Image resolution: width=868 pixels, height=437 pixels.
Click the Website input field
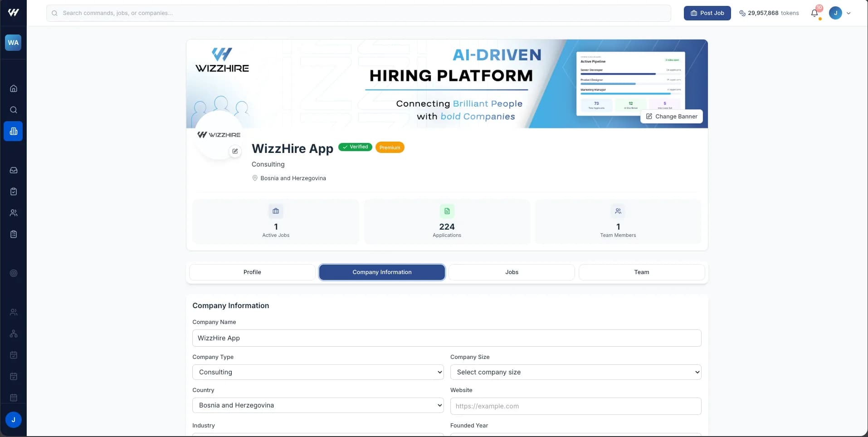click(575, 406)
